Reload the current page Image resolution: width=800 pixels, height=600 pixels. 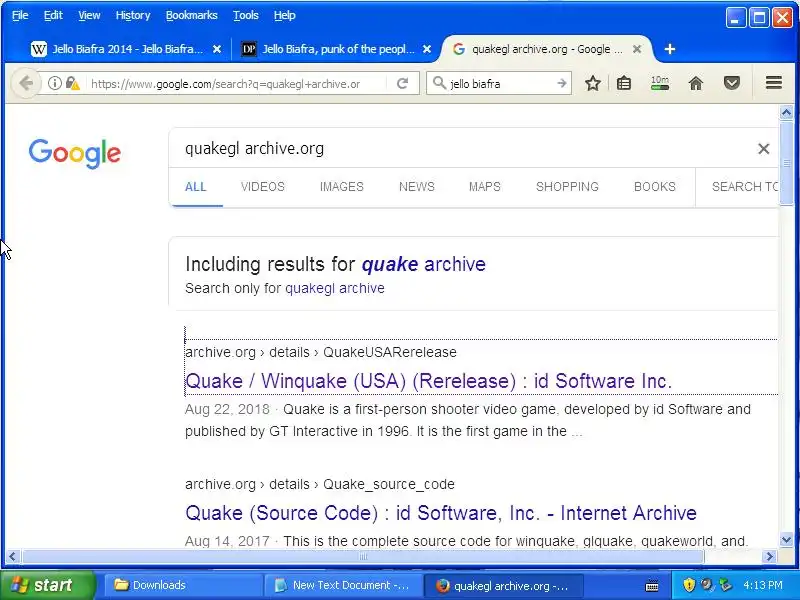403,83
